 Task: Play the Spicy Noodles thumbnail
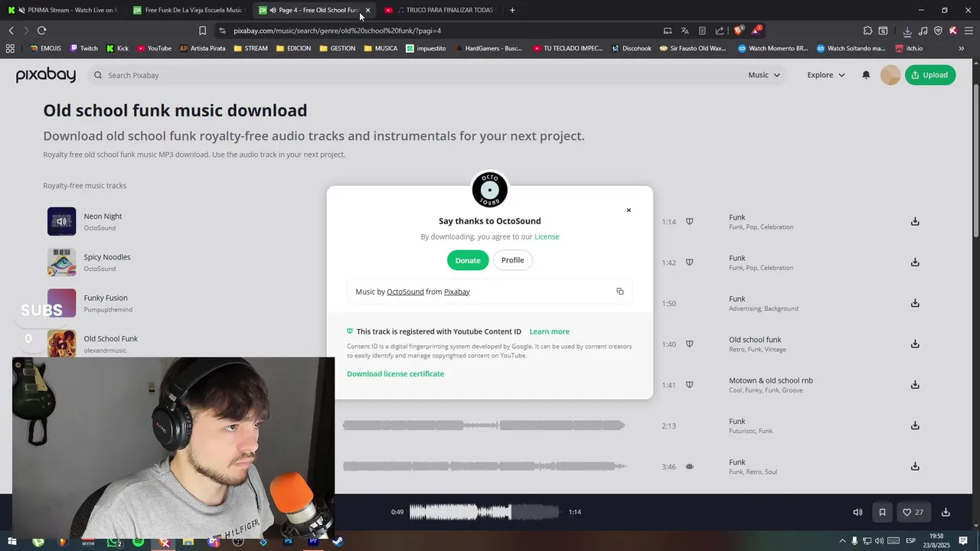(x=61, y=262)
